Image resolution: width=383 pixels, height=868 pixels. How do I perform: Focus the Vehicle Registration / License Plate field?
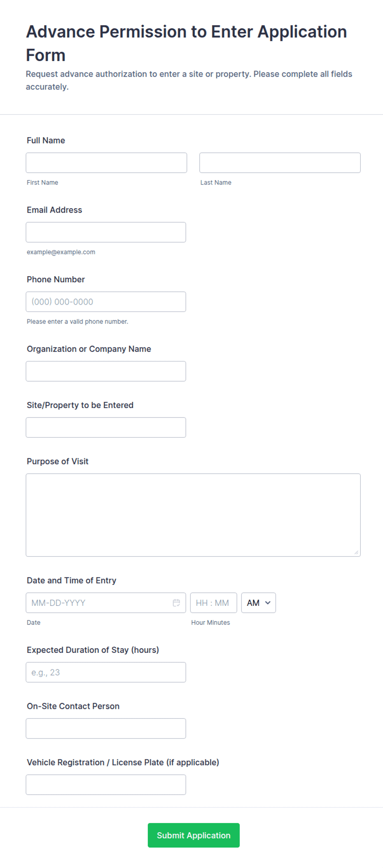(106, 785)
